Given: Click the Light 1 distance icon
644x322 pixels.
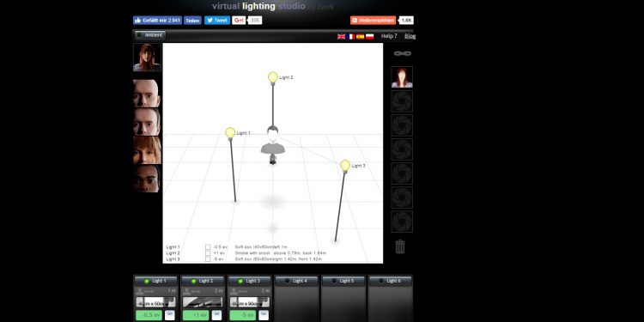Looking at the screenshot, I should (144, 291).
